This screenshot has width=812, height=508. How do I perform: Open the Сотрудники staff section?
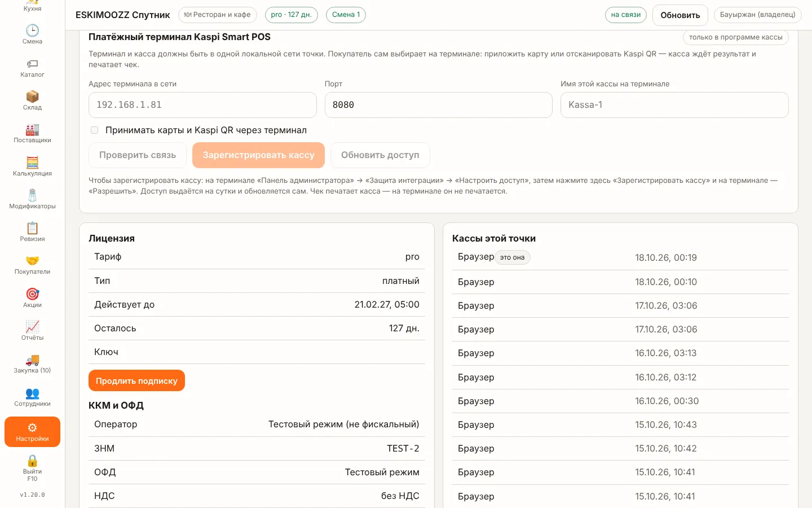[x=32, y=397]
